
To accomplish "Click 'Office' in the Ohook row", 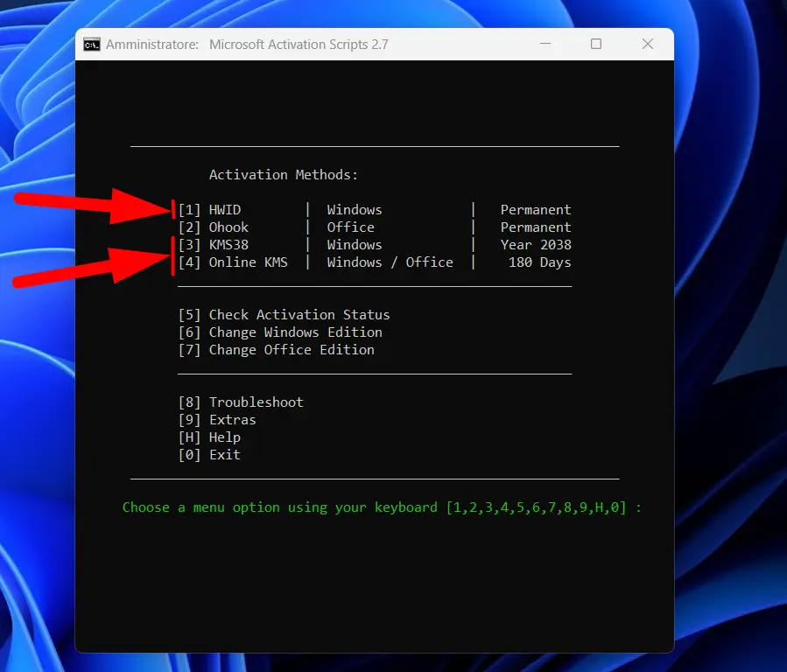I will (350, 227).
